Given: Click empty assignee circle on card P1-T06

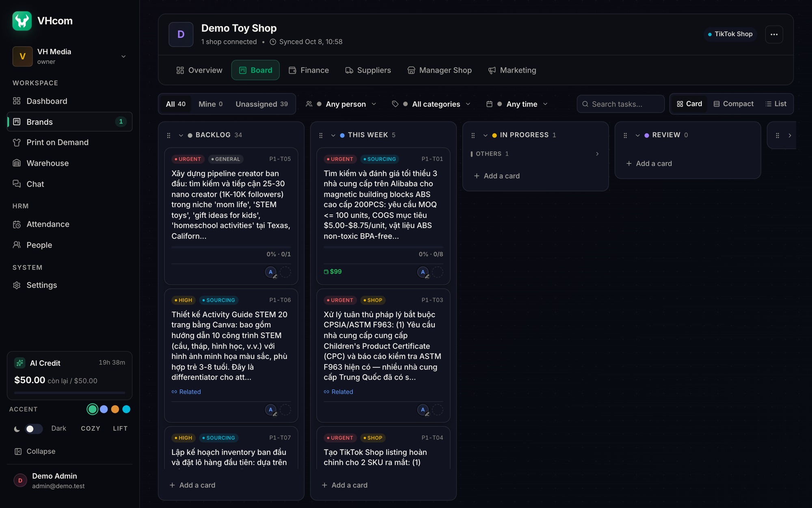Looking at the screenshot, I should click(x=285, y=410).
